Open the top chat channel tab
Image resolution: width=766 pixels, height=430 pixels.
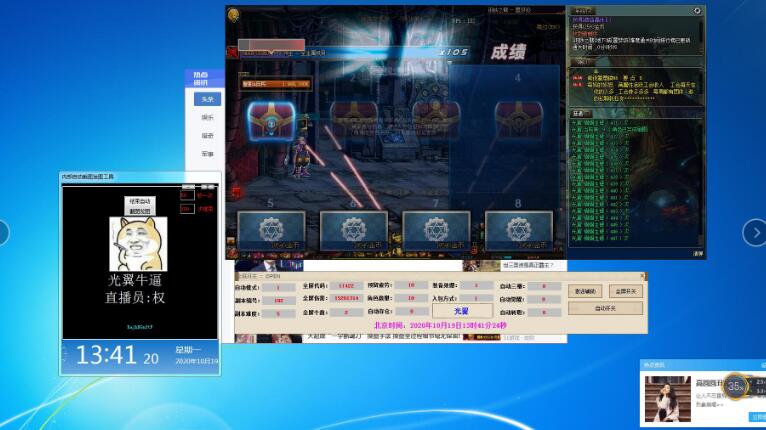tap(583, 11)
